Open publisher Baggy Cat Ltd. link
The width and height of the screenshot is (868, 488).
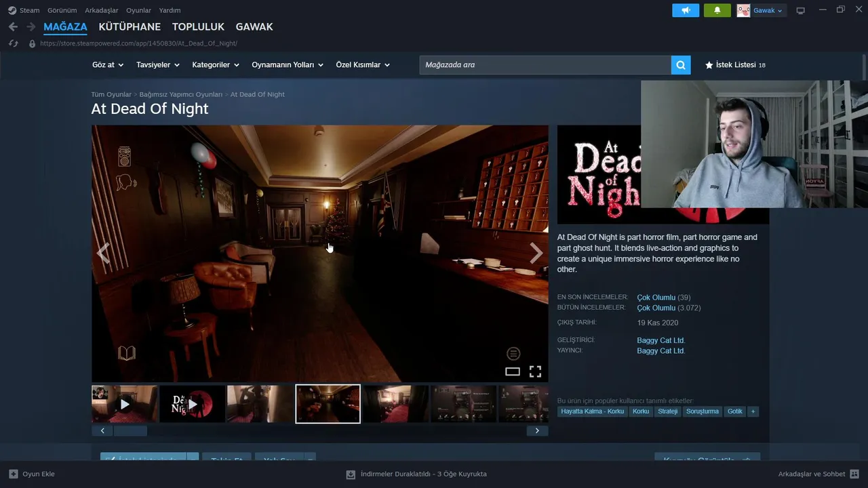click(x=661, y=350)
